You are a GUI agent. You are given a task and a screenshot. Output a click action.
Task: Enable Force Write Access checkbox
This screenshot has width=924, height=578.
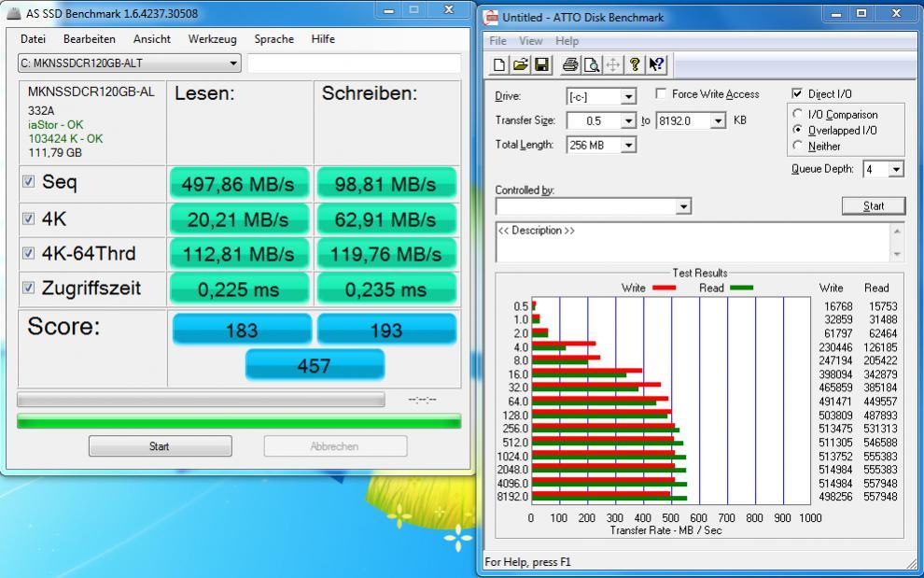[x=661, y=93]
